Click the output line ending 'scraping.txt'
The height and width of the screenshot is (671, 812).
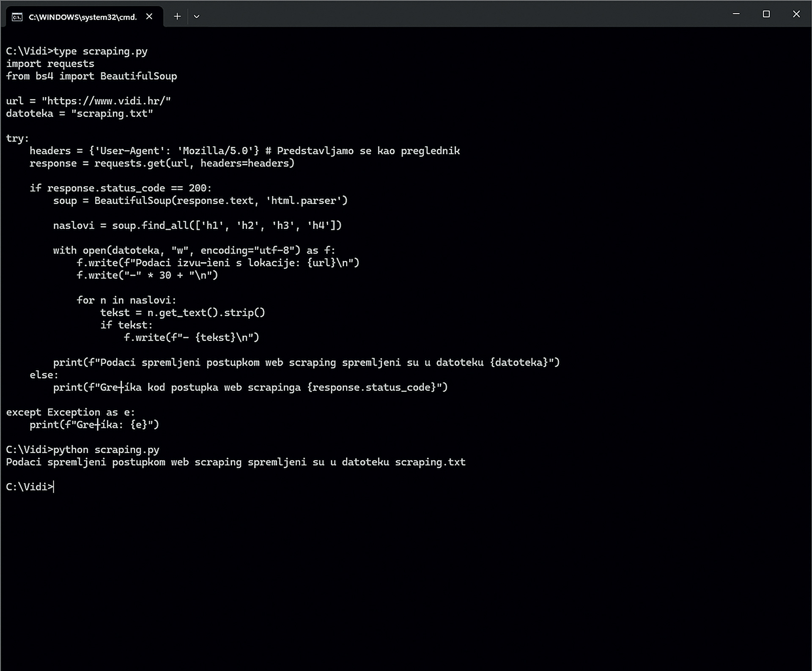coord(236,462)
